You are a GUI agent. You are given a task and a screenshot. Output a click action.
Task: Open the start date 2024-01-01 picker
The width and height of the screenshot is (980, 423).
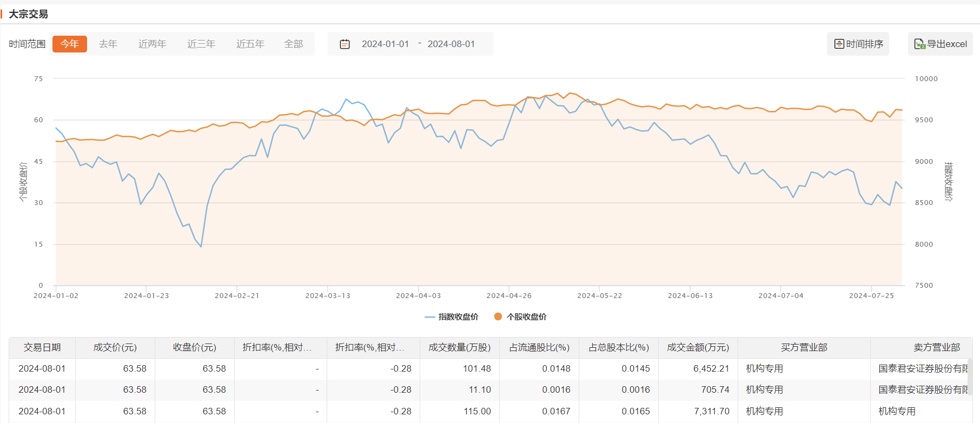coord(385,44)
